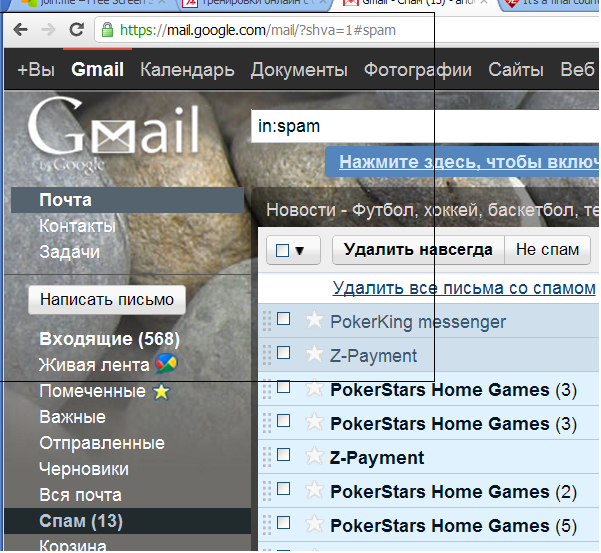The width and height of the screenshot is (601, 553).
Task: Close the Gmail Спам browser tab
Action: coord(484,2)
